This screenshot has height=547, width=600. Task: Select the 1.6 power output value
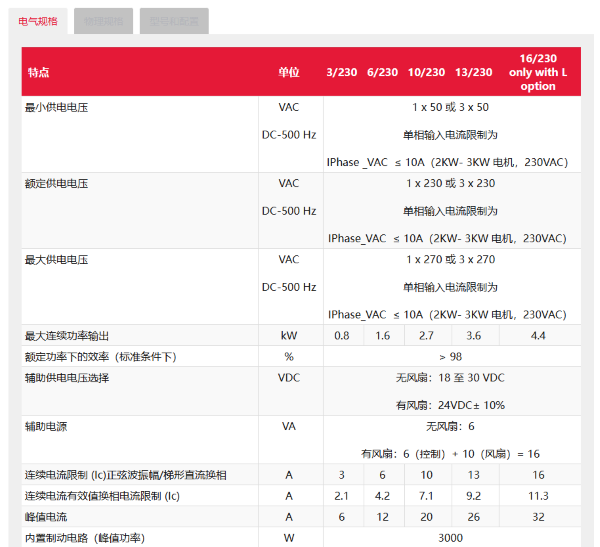click(383, 336)
